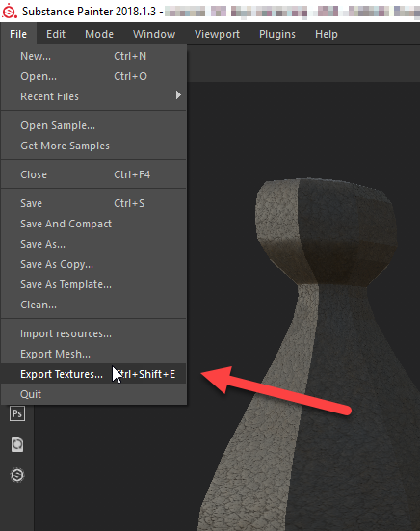
Task: Open the Plugins menu
Action: (277, 34)
